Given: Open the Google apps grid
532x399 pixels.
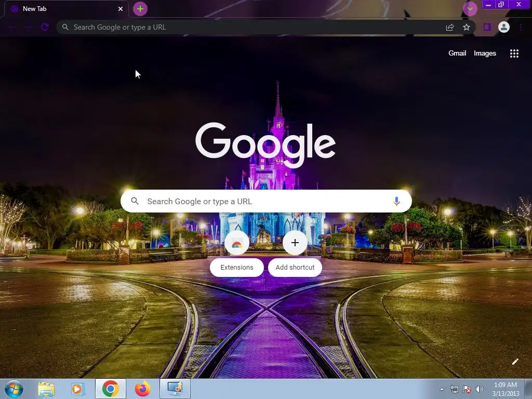Looking at the screenshot, I should click(514, 54).
